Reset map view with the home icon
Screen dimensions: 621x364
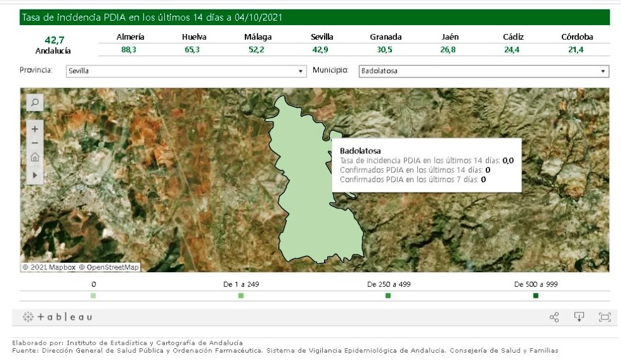(x=35, y=158)
